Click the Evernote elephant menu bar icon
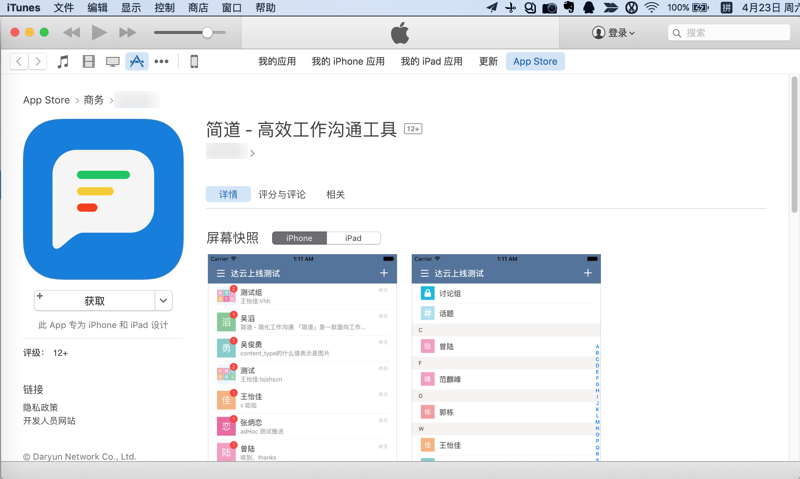This screenshot has width=800, height=479. coord(569,8)
